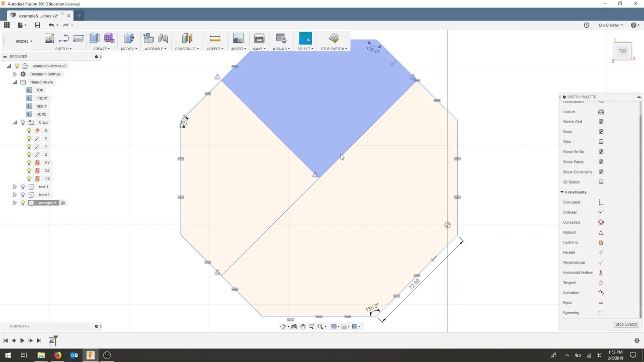The width and height of the screenshot is (644, 362).
Task: Open the CREATE menu
Action: click(101, 49)
